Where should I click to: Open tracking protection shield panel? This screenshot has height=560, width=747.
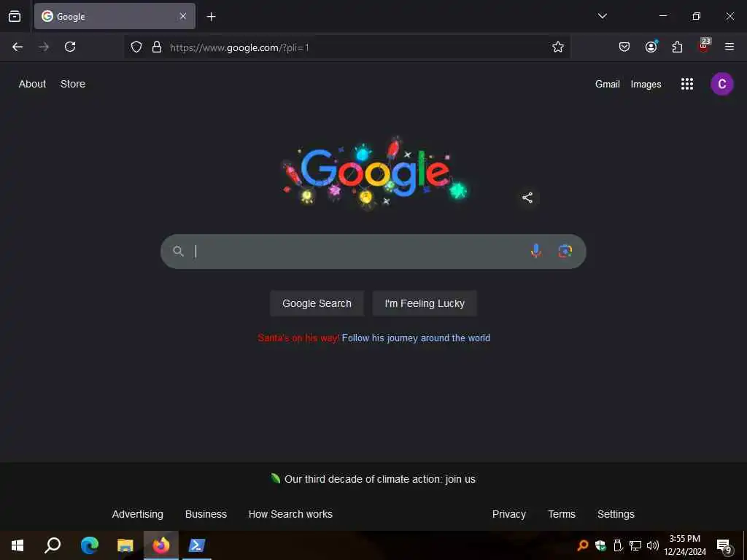click(x=136, y=47)
